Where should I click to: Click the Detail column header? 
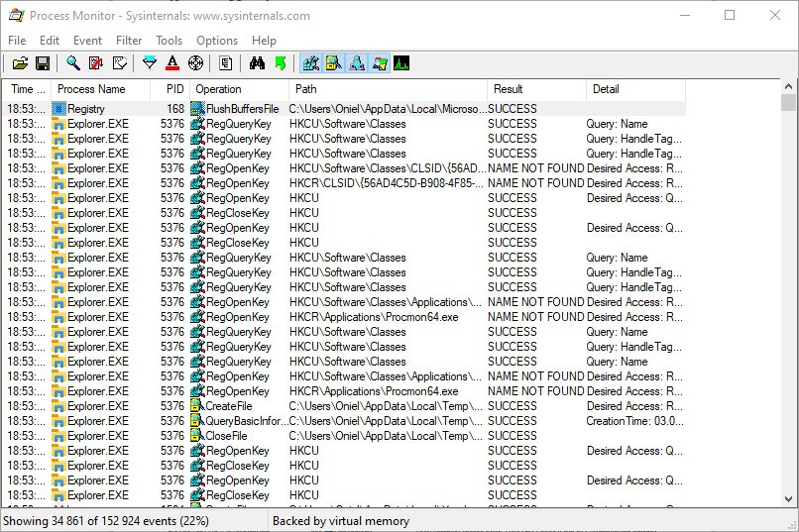pos(636,89)
